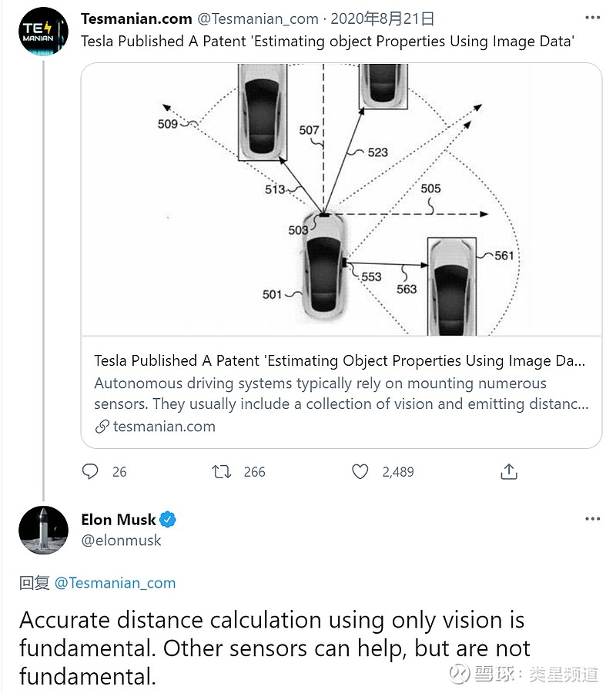The height and width of the screenshot is (693, 616).
Task: Open the @elonmusk handle
Action: click(x=122, y=541)
